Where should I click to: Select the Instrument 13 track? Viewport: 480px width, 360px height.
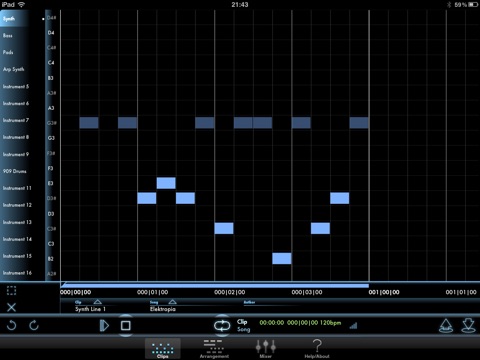pos(17,222)
